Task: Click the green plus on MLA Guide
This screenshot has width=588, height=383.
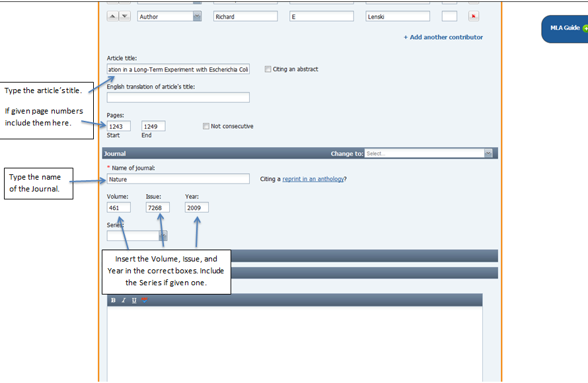Action: [584, 27]
